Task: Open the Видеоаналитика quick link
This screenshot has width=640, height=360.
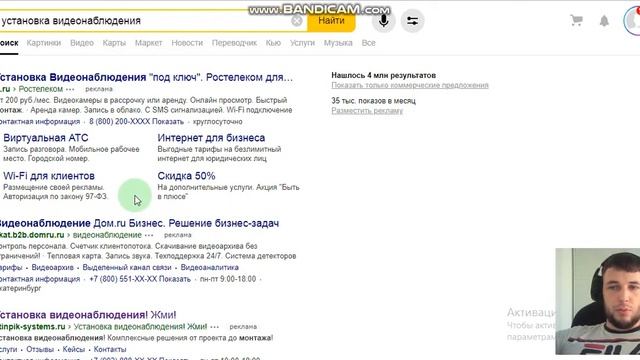Action: tap(209, 268)
